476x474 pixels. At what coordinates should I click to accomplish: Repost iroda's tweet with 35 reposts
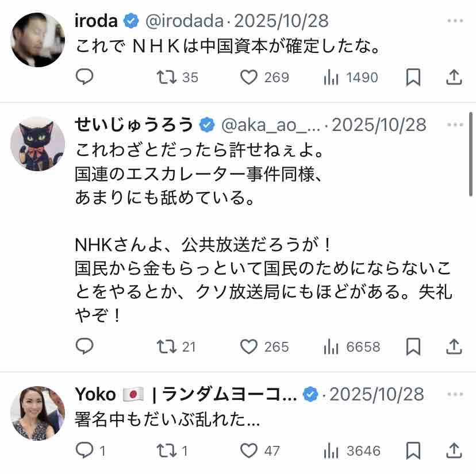(177, 77)
